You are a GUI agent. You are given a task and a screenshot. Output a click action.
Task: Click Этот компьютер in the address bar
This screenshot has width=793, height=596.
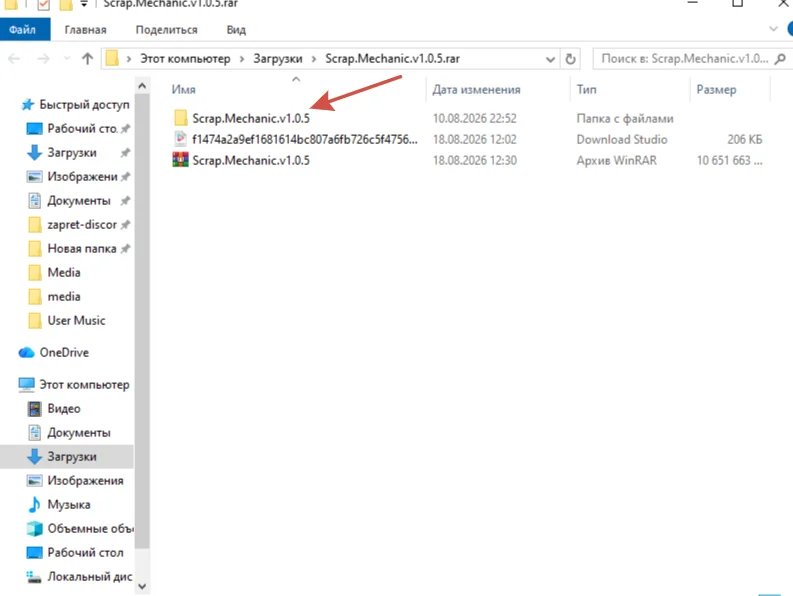click(185, 59)
